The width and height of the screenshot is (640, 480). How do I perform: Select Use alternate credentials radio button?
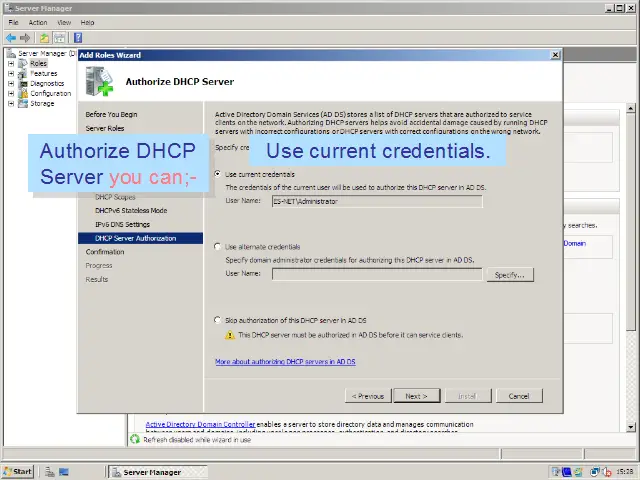pos(218,247)
